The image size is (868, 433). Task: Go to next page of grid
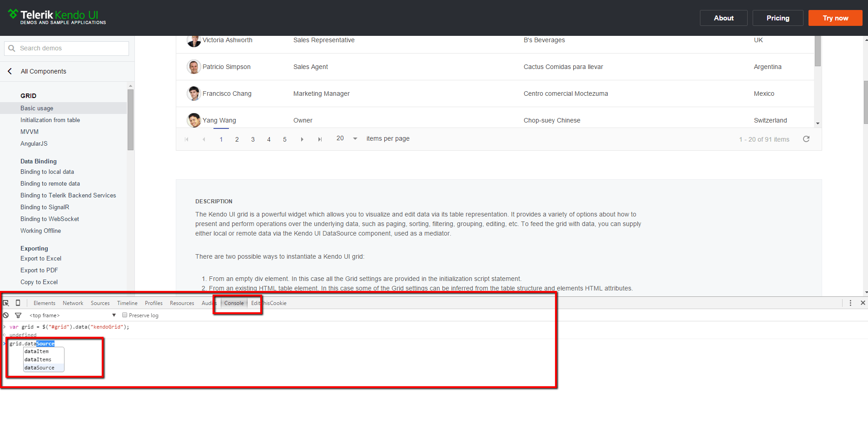[x=302, y=139]
